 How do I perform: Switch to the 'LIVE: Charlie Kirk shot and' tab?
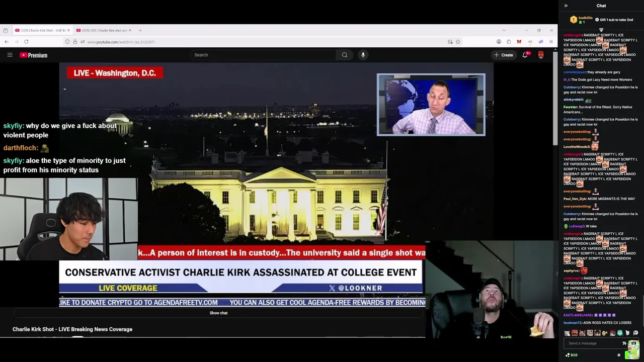pyautogui.click(x=105, y=30)
